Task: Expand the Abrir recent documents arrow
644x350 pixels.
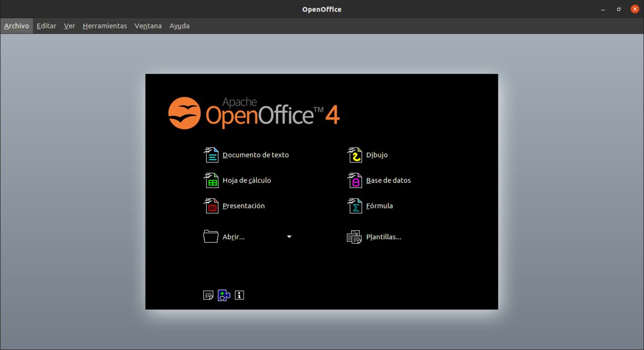Action: [289, 237]
